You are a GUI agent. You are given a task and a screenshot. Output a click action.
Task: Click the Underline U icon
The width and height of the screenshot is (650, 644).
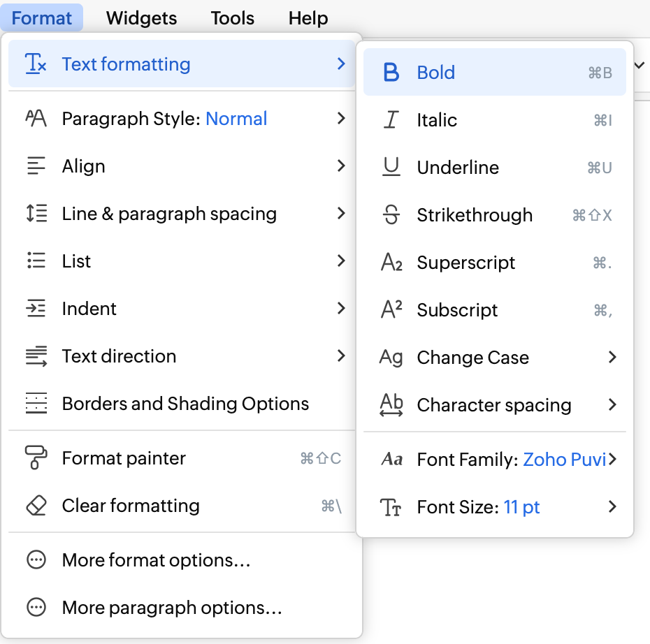click(x=391, y=168)
